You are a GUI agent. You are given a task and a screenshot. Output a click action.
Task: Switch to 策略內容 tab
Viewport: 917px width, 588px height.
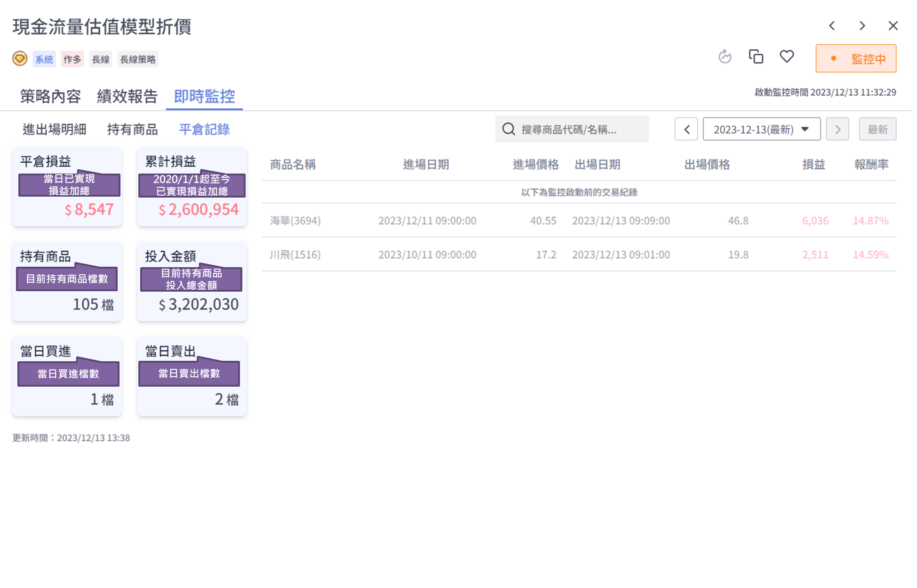click(51, 97)
